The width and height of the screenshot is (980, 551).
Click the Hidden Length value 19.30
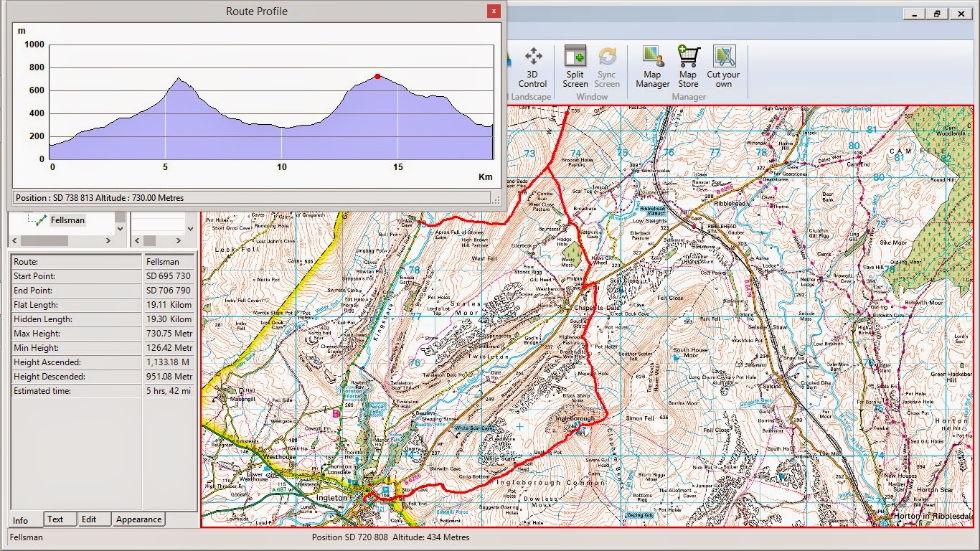click(169, 319)
